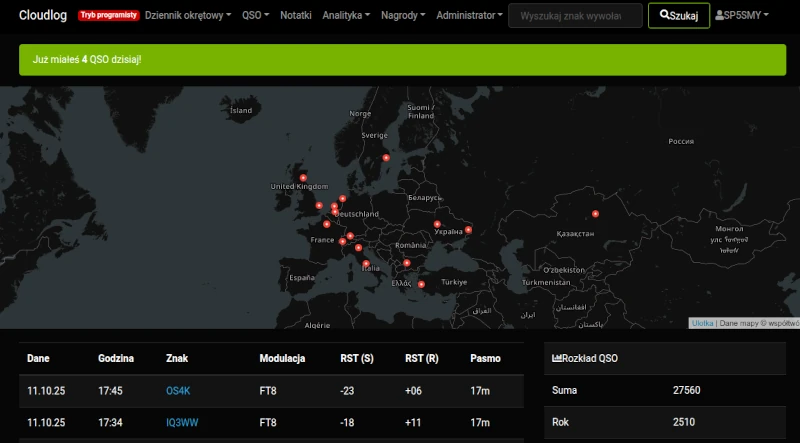Select the southernmost marker in Greece
Screen dimensions: 800x443
pos(421,284)
